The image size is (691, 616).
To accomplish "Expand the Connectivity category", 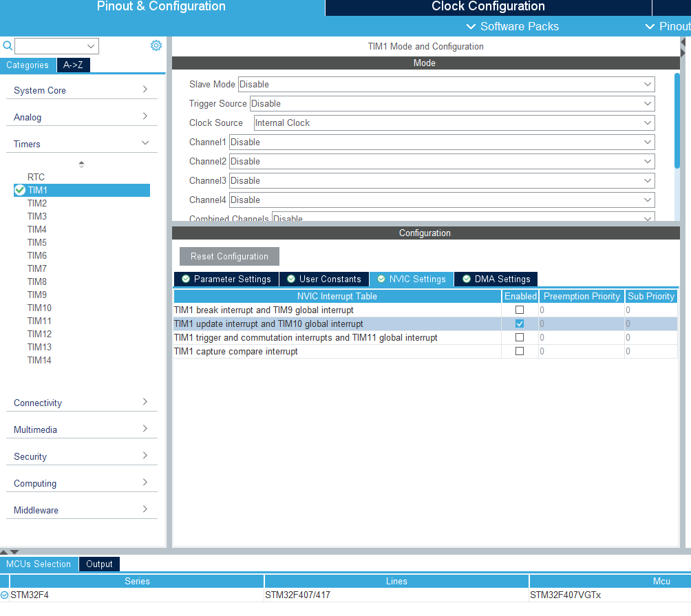I will pyautogui.click(x=81, y=403).
